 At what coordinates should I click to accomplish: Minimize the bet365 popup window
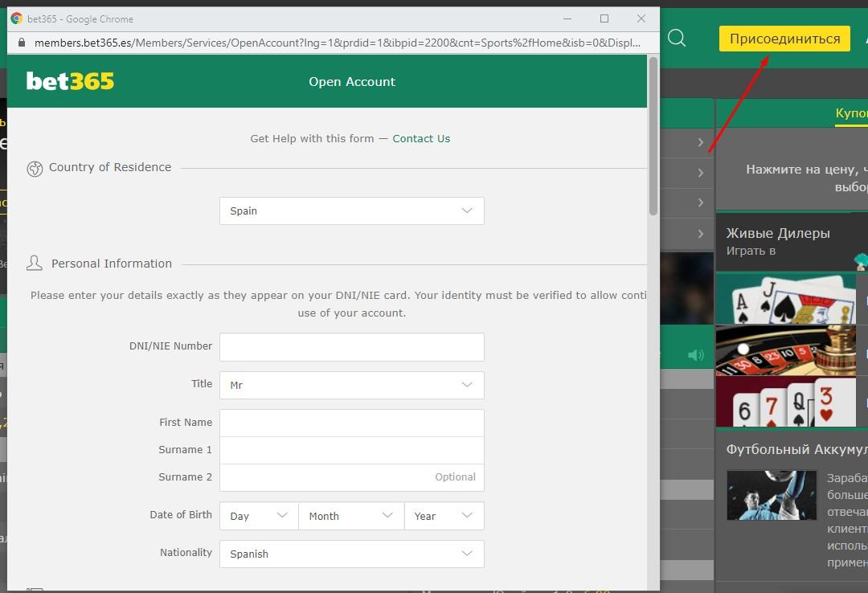coord(567,18)
